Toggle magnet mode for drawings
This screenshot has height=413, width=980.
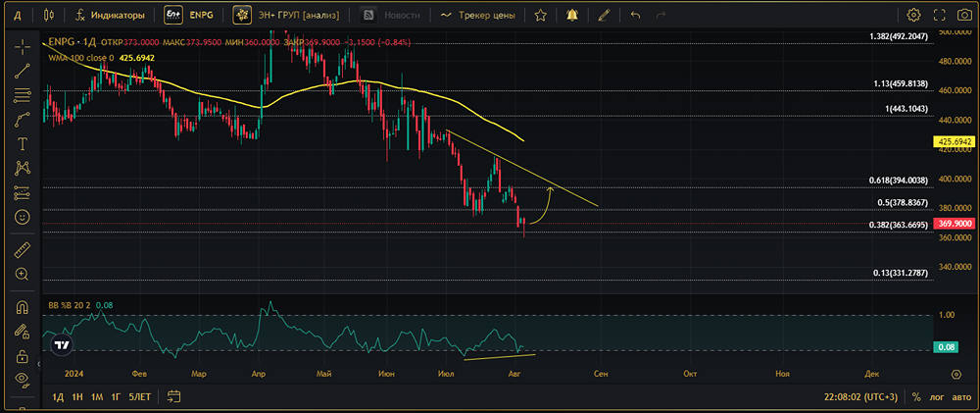[x=23, y=308]
